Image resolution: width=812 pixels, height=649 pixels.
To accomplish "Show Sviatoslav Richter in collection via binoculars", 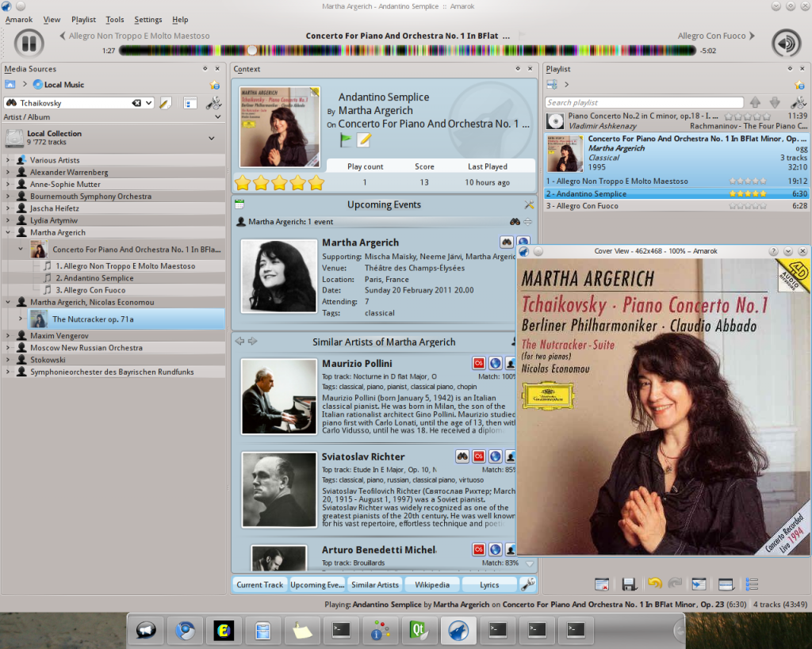I will point(462,456).
